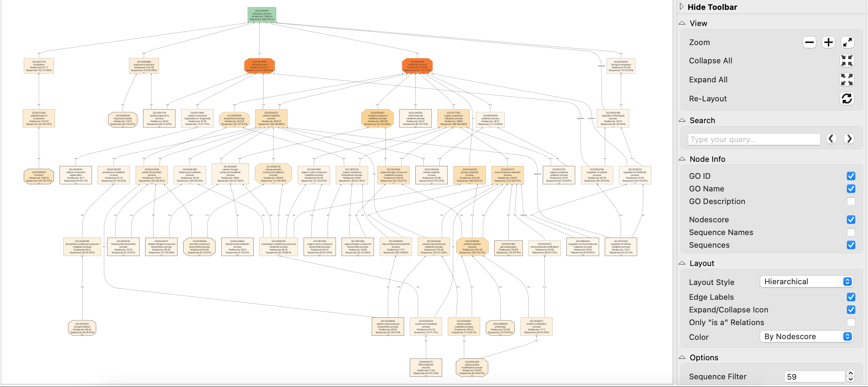Click the Collapse All icon
The width and height of the screenshot is (868, 387).
click(x=847, y=61)
